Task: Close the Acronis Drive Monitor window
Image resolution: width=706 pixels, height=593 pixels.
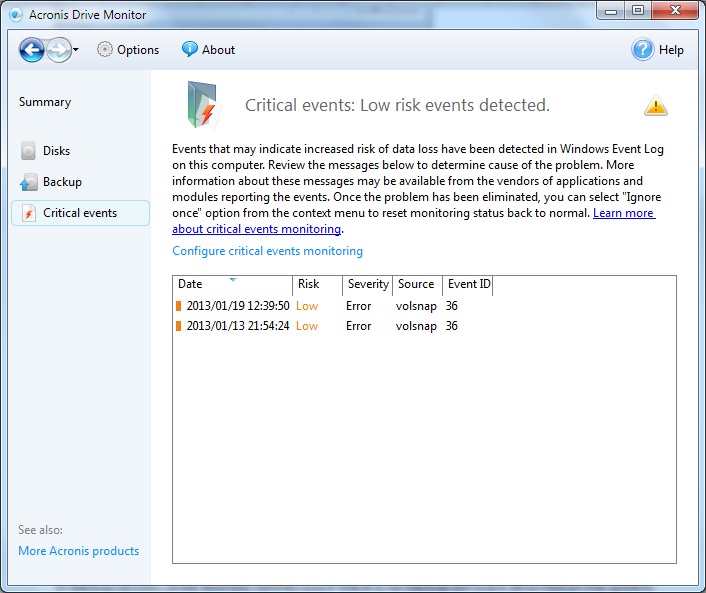Action: (675, 10)
